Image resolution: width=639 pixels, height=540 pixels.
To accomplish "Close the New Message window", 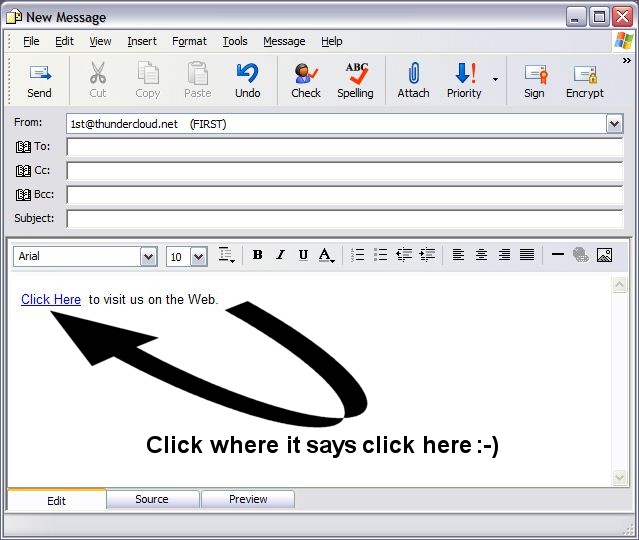I will [623, 17].
